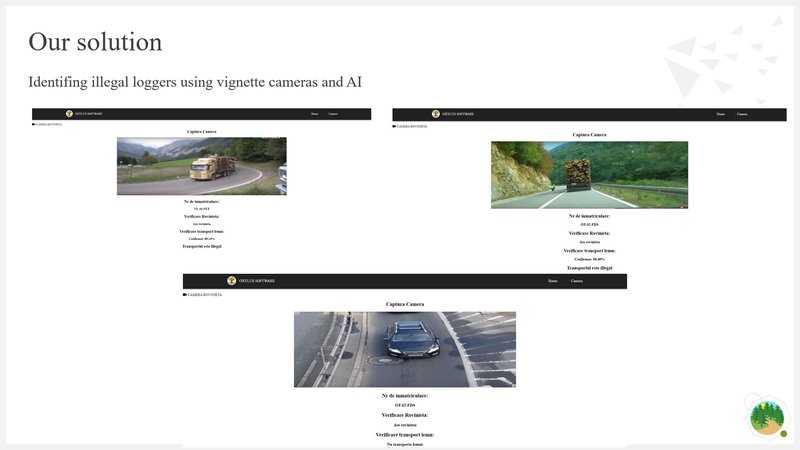Open Home in the top-left screenshot navbar
The image size is (800, 450).
coord(314,114)
